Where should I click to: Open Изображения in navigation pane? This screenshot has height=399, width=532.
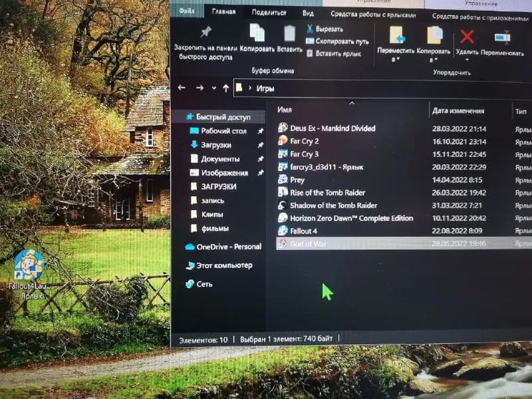click(x=225, y=173)
